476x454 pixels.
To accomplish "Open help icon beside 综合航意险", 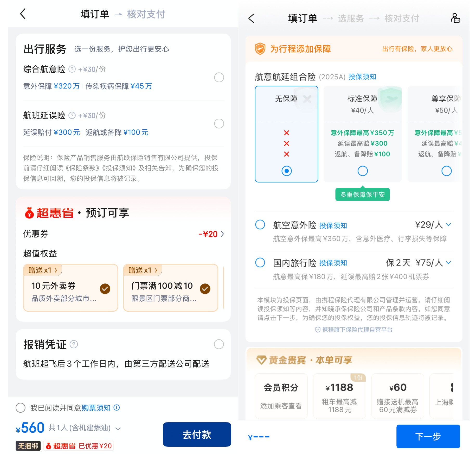I will pos(72,69).
